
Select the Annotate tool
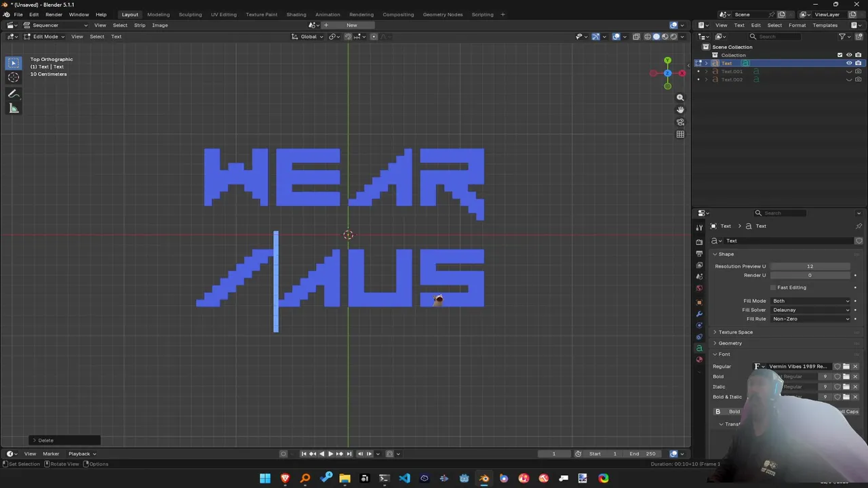[x=14, y=94]
